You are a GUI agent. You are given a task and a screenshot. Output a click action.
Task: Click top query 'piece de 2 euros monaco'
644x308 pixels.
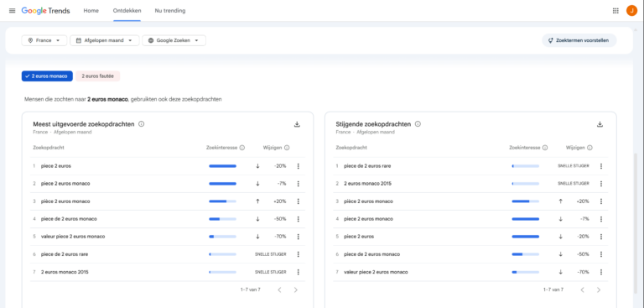69,219
